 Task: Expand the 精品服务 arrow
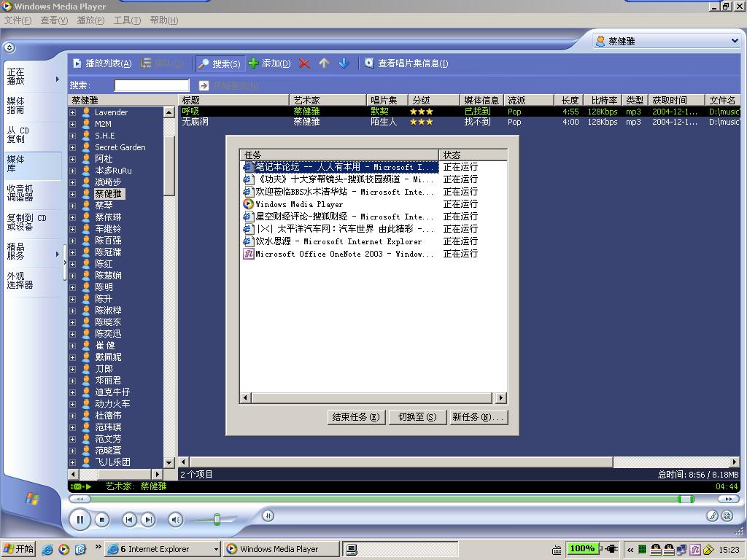pos(57,254)
